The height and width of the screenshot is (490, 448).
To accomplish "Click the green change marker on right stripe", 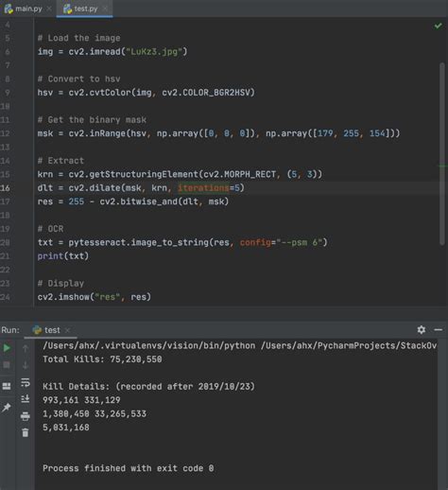I will click(442, 166).
